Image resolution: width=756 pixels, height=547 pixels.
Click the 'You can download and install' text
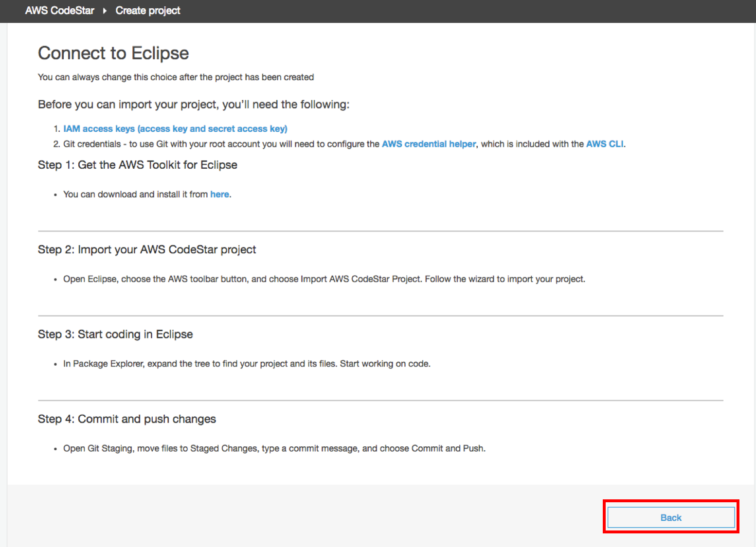(x=135, y=194)
